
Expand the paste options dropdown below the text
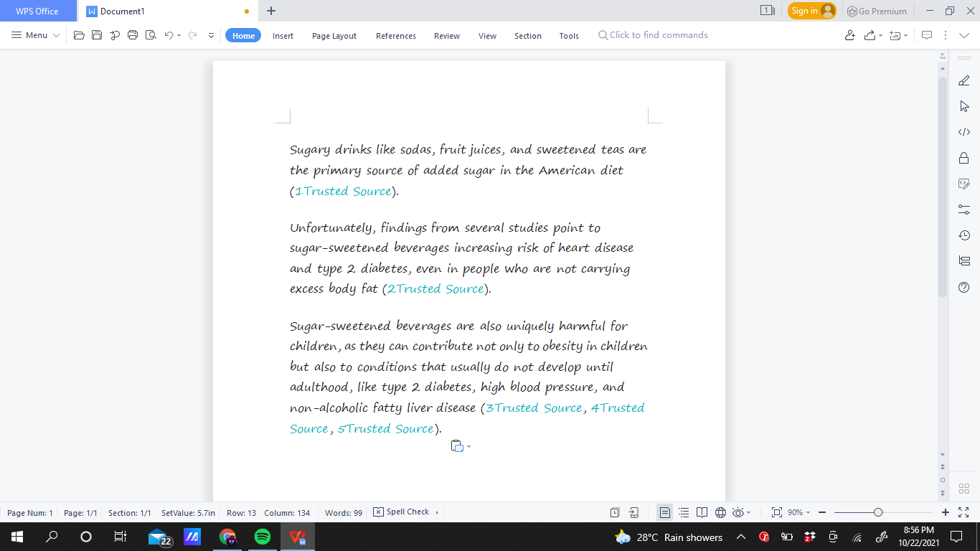click(x=469, y=446)
